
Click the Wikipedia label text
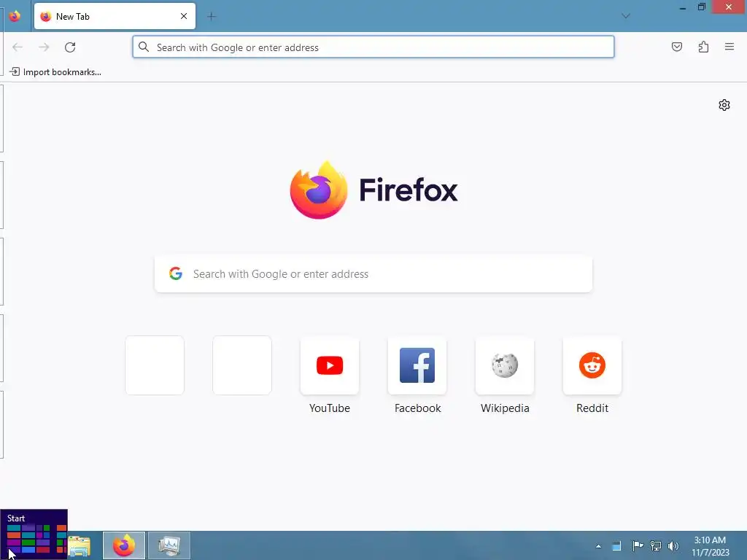pos(505,408)
